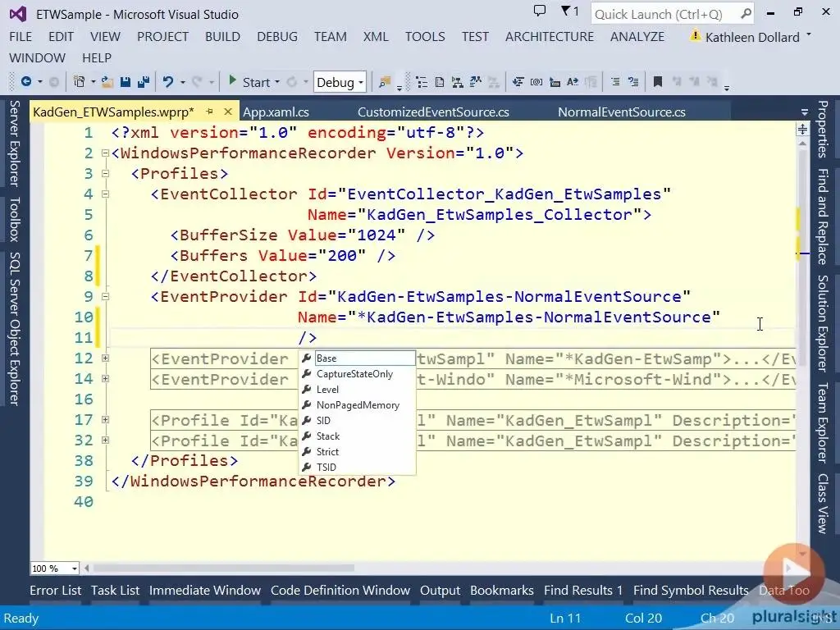Collapse the Profiles element on line 3
The height and width of the screenshot is (630, 840).
[106, 174]
